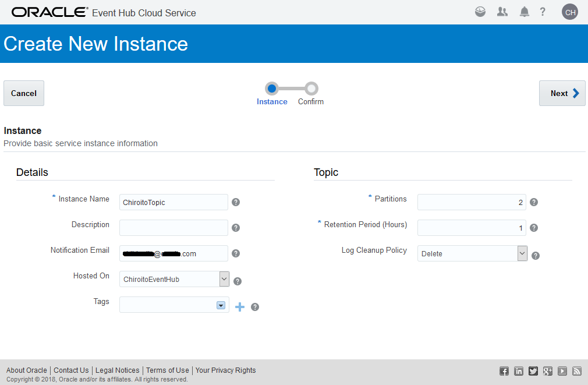
Task: Show help for Instance Name field
Action: point(236,202)
